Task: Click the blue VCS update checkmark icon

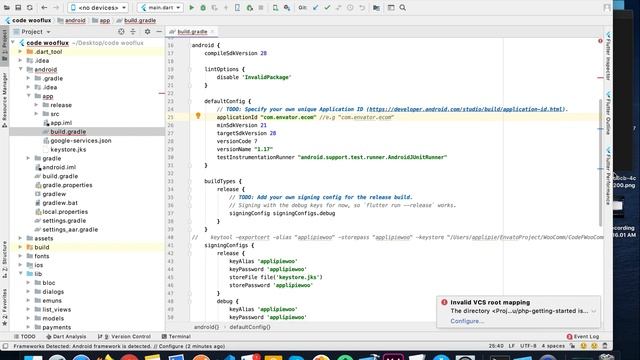Action: click(316, 7)
